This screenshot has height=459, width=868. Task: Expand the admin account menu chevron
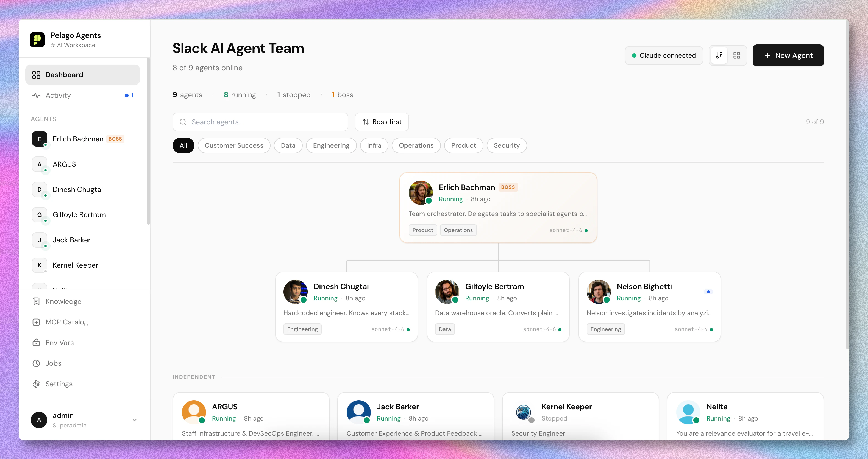tap(134, 420)
